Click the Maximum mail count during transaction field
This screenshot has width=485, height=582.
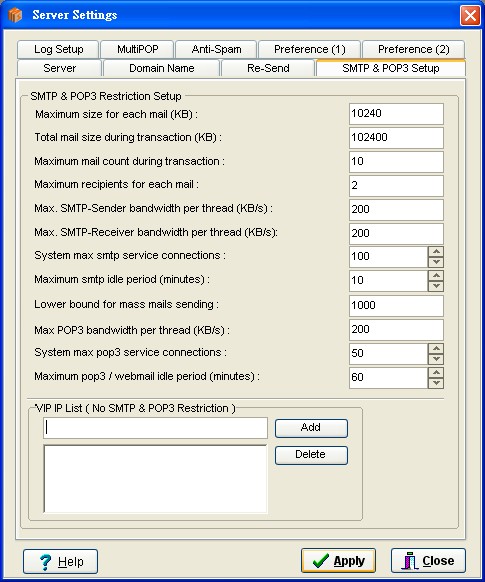click(396, 161)
